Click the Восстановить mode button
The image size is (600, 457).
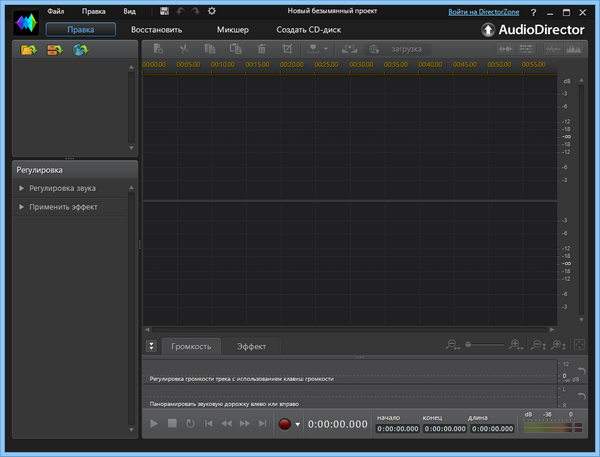(156, 29)
